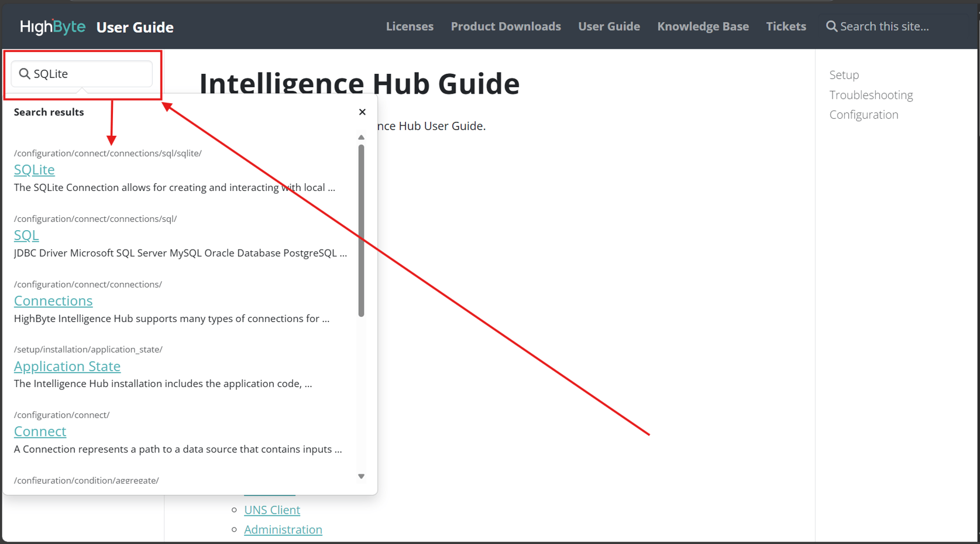Click the magnifier icon in the SQLite search box
The width and height of the screenshot is (980, 544).
click(25, 73)
